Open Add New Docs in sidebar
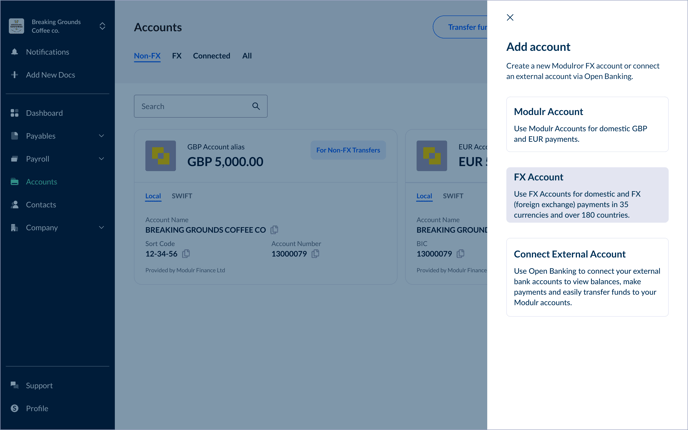688x430 pixels. coord(50,75)
